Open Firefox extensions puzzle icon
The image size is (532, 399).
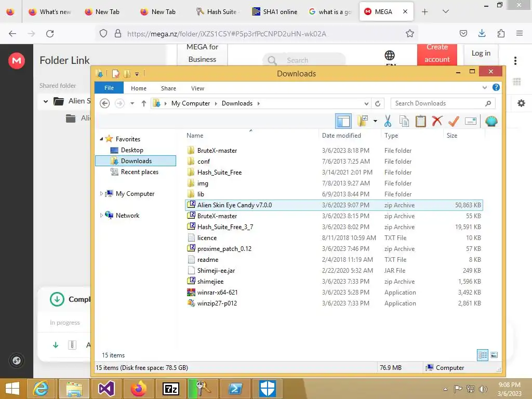pos(501,33)
